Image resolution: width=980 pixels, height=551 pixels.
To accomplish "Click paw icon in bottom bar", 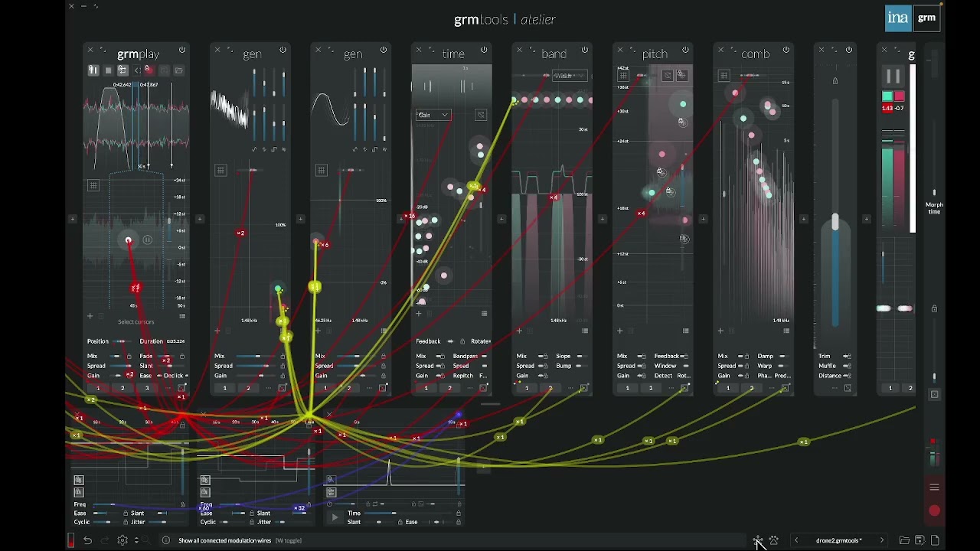I will tap(774, 540).
